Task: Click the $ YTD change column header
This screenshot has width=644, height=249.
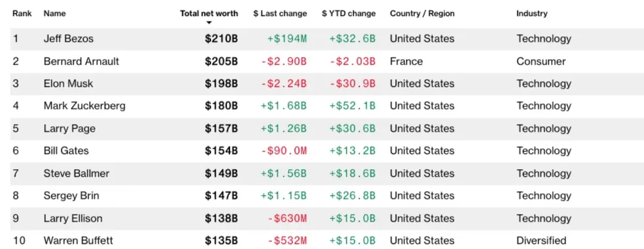Action: (349, 14)
